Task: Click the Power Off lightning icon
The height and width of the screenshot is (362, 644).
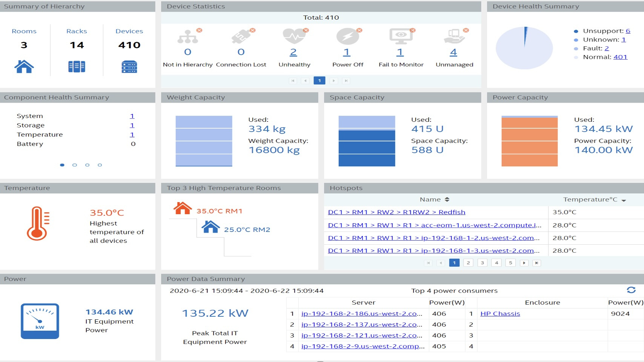Action: (x=347, y=37)
